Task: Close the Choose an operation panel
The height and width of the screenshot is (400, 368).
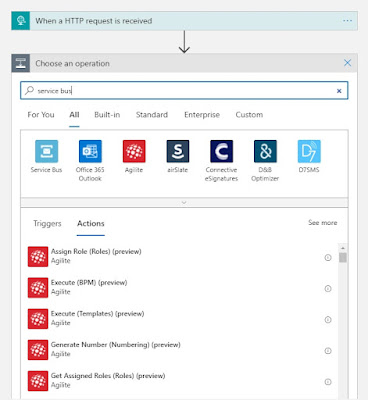Action: tap(347, 63)
